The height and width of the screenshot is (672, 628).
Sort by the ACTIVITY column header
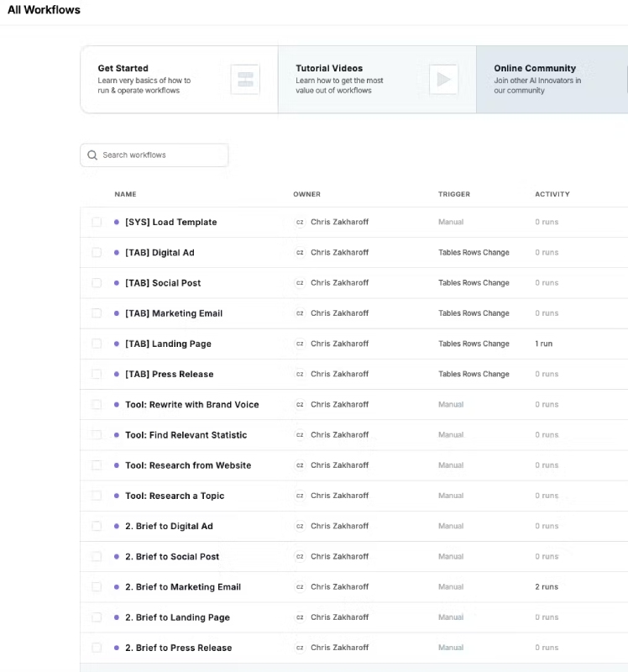tap(552, 194)
